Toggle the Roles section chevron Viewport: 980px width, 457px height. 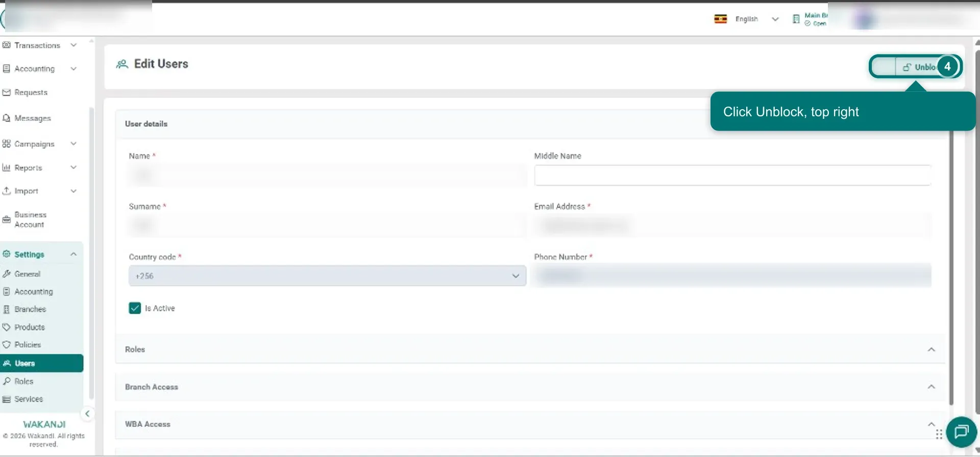click(x=931, y=349)
